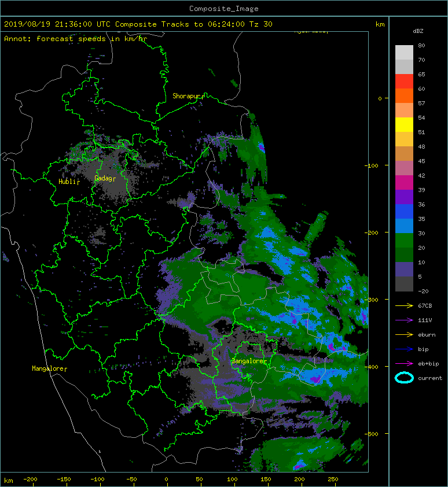Image resolution: width=448 pixels, height=487 pixels.
Task: Click the 67CB legend label
Action: point(425,306)
